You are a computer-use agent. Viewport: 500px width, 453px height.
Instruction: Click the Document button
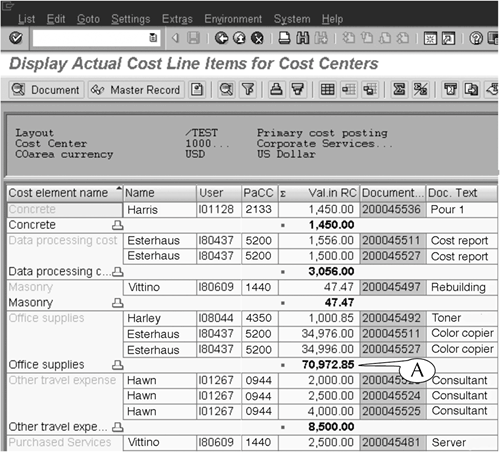(x=46, y=90)
